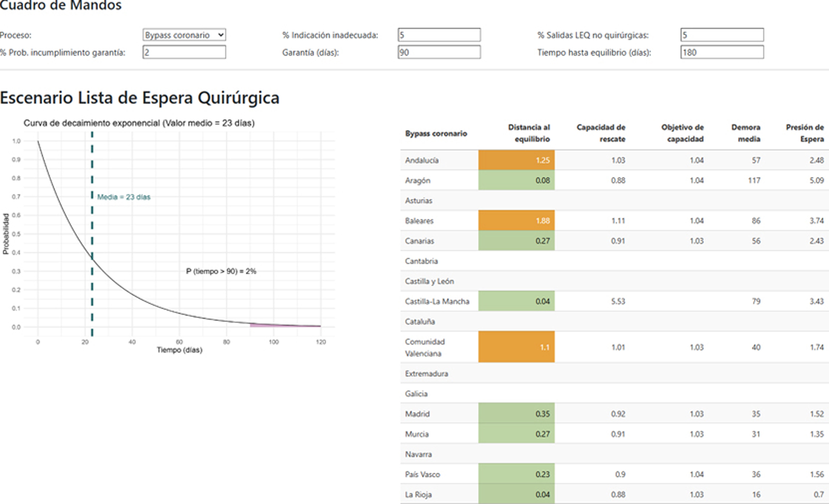This screenshot has width=829, height=504.
Task: Click the Distancia al equilibrio column header
Action: (x=529, y=133)
